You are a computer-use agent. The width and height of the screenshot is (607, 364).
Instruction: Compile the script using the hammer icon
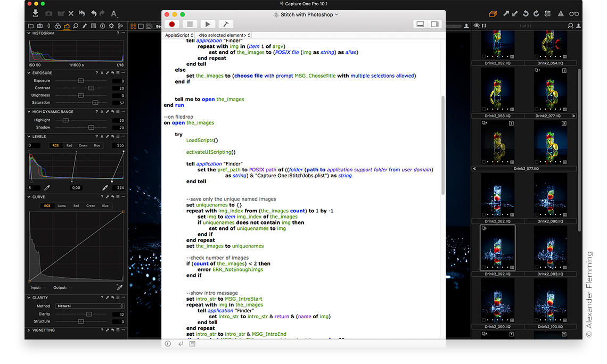point(225,24)
